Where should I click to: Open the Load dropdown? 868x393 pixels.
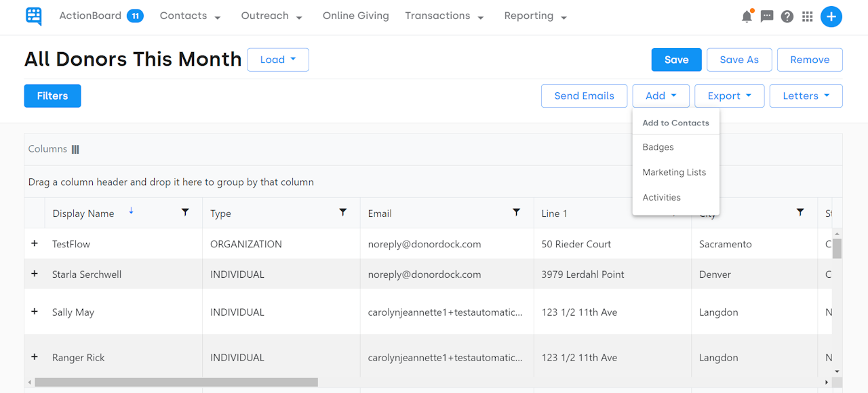point(278,60)
